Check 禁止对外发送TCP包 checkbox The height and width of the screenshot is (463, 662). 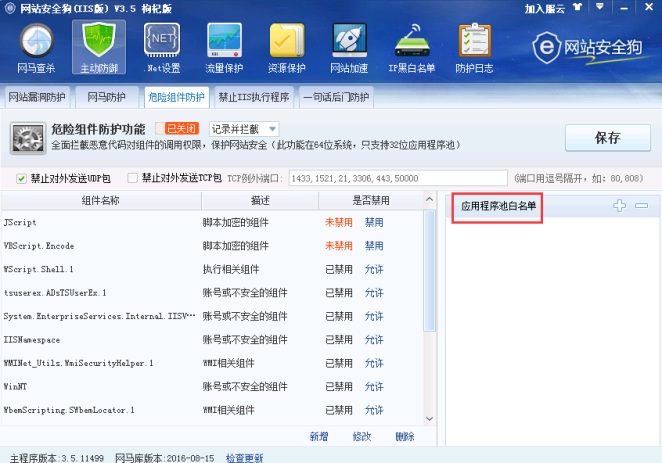point(132,179)
